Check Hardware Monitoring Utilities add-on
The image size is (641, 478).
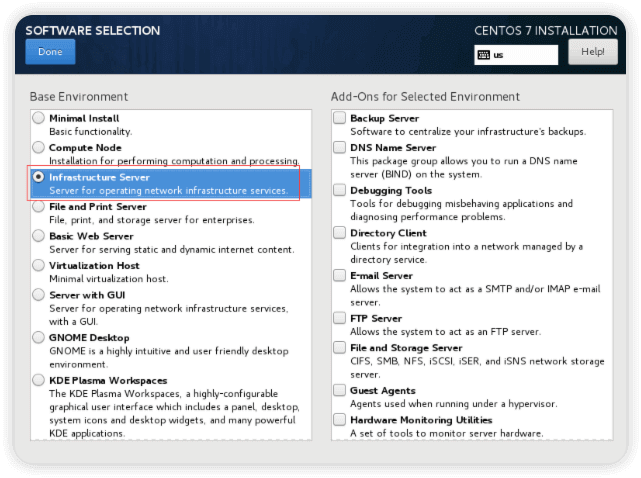pyautogui.click(x=339, y=420)
